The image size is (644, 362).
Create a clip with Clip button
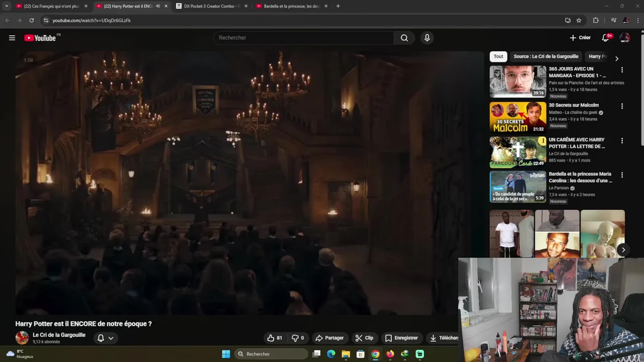tap(364, 338)
